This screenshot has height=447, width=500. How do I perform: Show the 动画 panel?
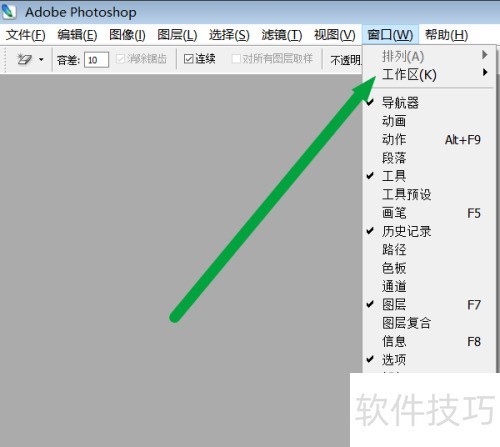[428, 121]
